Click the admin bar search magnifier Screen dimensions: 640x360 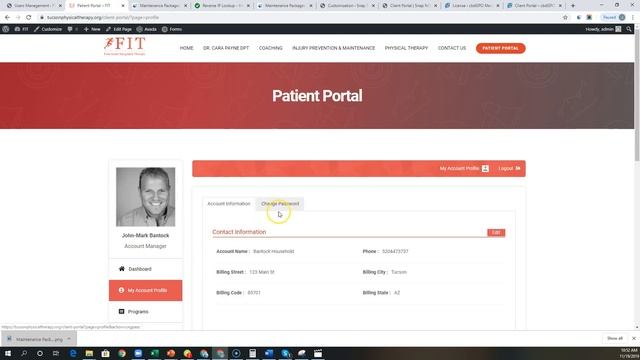click(629, 29)
